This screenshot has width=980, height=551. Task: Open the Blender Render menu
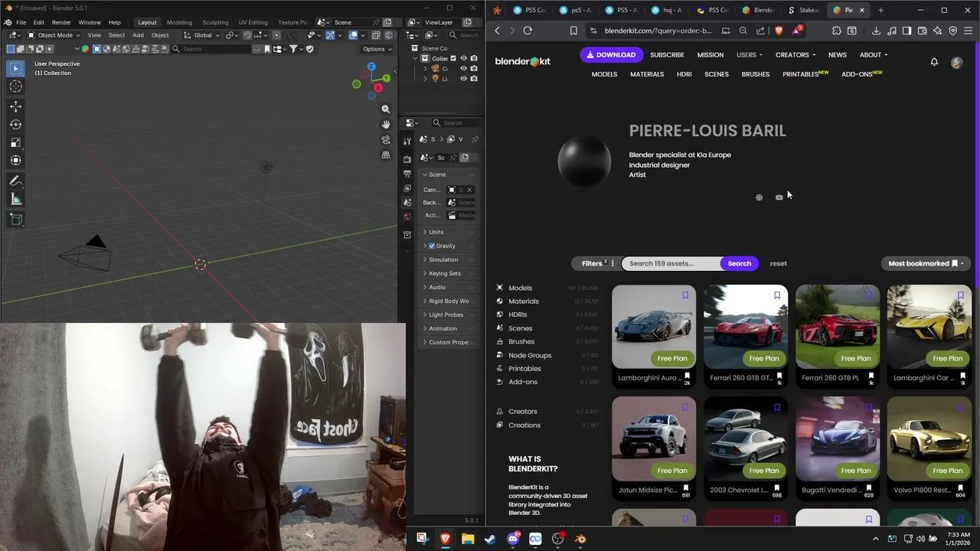pyautogui.click(x=61, y=22)
